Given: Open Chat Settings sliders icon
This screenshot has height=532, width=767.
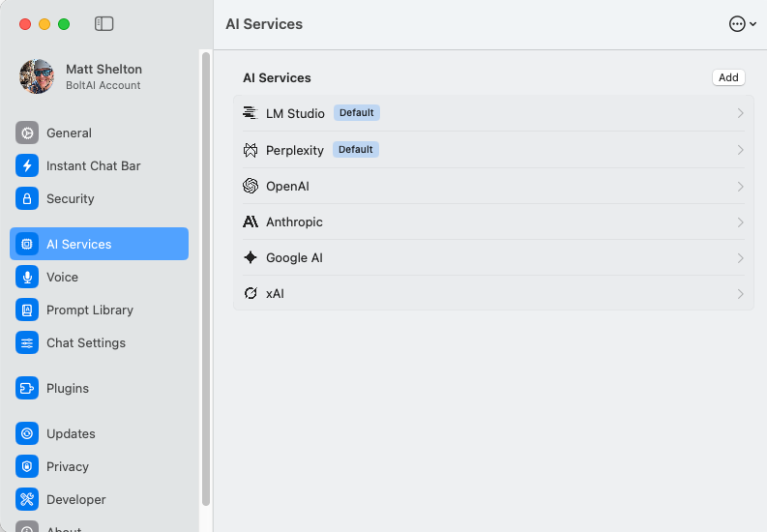Looking at the screenshot, I should pyautogui.click(x=27, y=342).
